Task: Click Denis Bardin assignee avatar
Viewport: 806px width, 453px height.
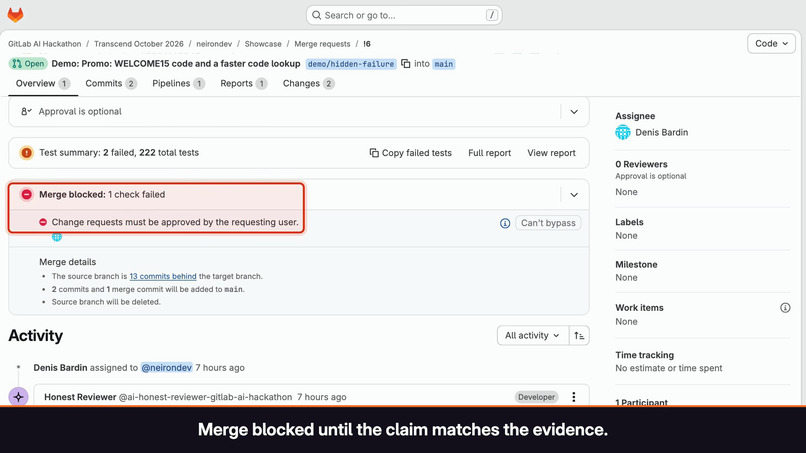Action: 623,133
